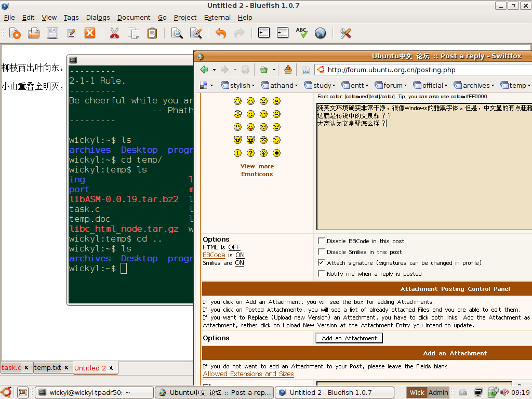
Task: Click the show desktop icon in the bottom panel
Action: 23,393
